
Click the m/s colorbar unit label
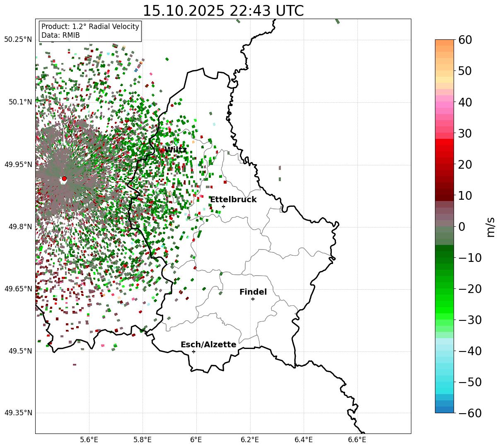click(x=491, y=227)
